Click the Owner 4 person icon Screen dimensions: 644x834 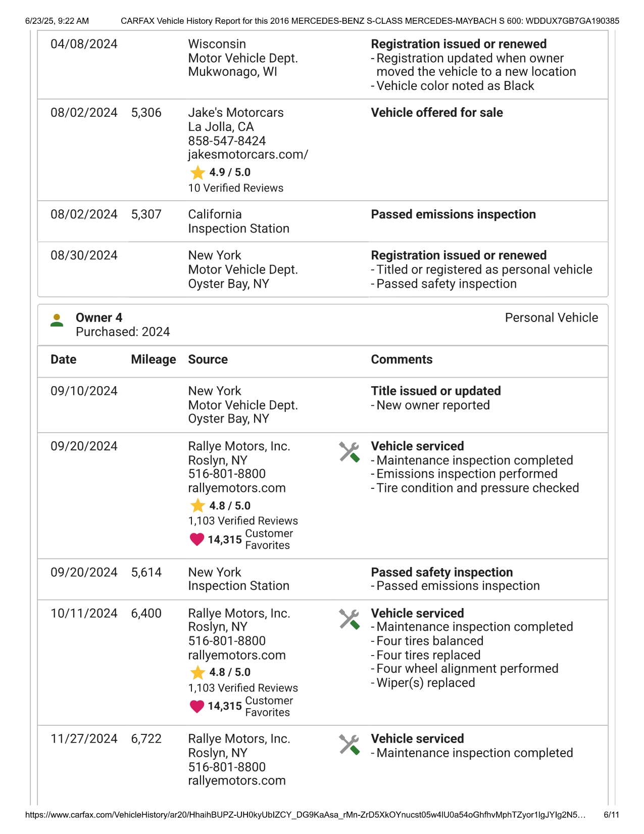[57, 320]
